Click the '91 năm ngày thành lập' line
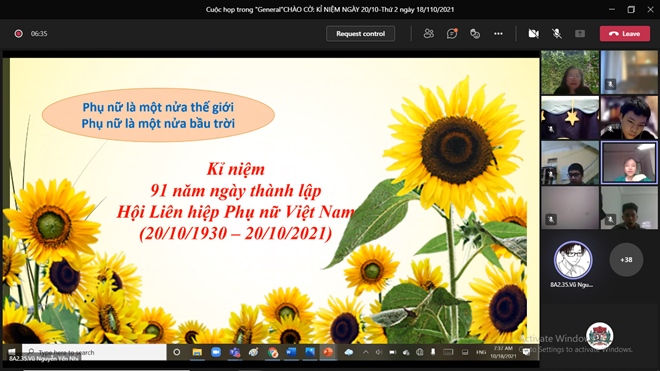The image size is (660, 371). 236,191
